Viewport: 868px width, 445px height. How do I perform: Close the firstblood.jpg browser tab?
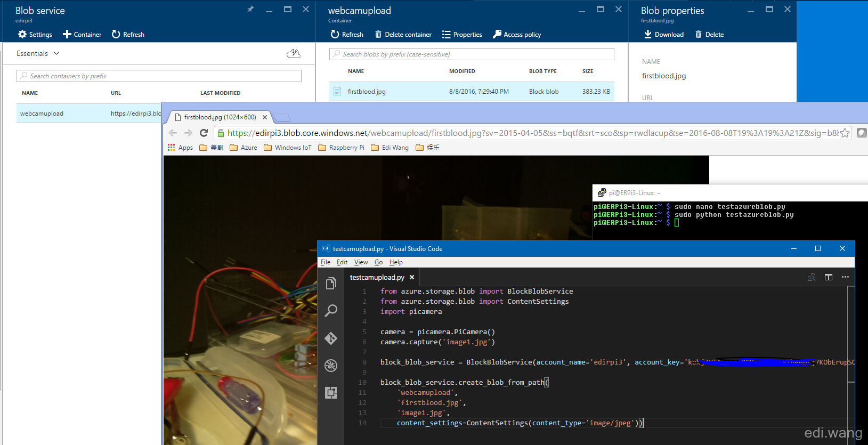pyautogui.click(x=265, y=117)
